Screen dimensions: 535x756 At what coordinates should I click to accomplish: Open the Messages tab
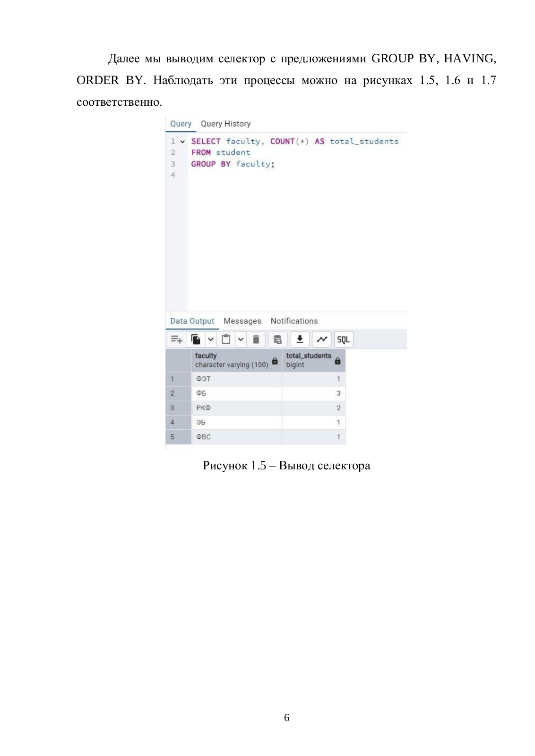242,321
